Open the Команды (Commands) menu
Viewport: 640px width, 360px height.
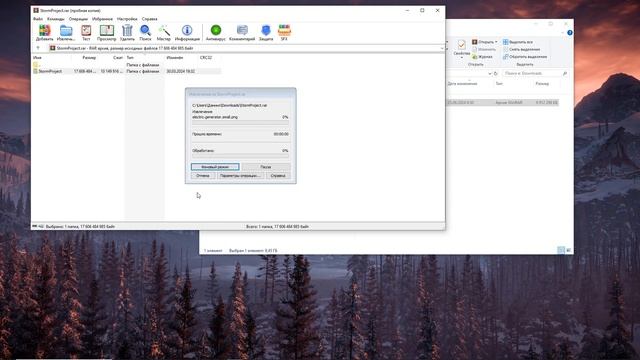56,19
